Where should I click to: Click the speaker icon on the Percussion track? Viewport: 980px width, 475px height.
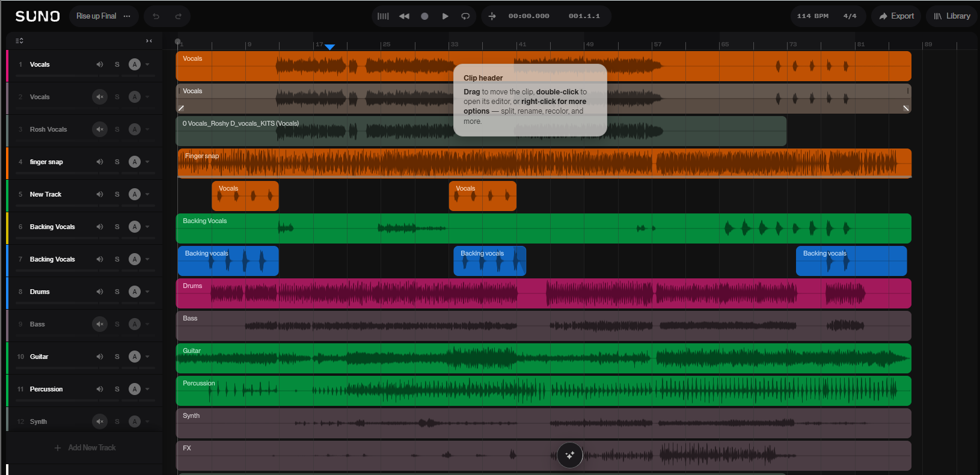coord(100,389)
